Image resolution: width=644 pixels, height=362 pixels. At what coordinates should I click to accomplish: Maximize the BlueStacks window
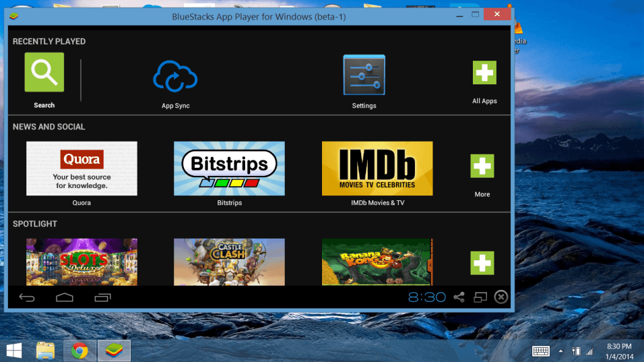(475, 14)
